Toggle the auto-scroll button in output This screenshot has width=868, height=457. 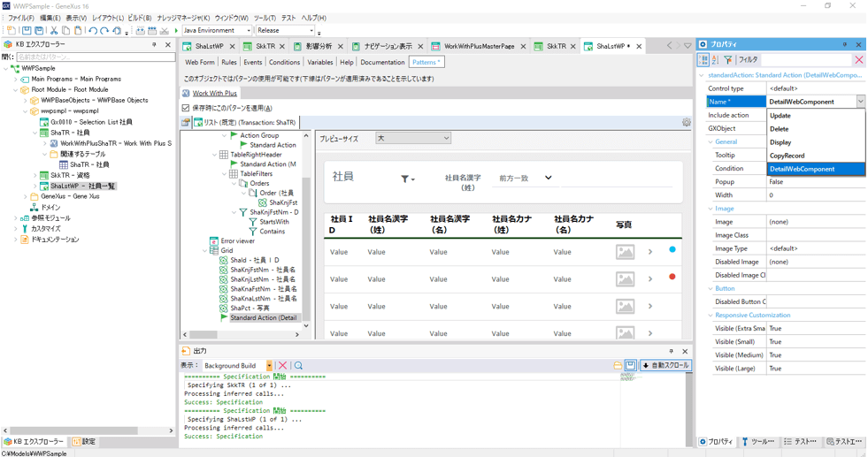point(666,366)
